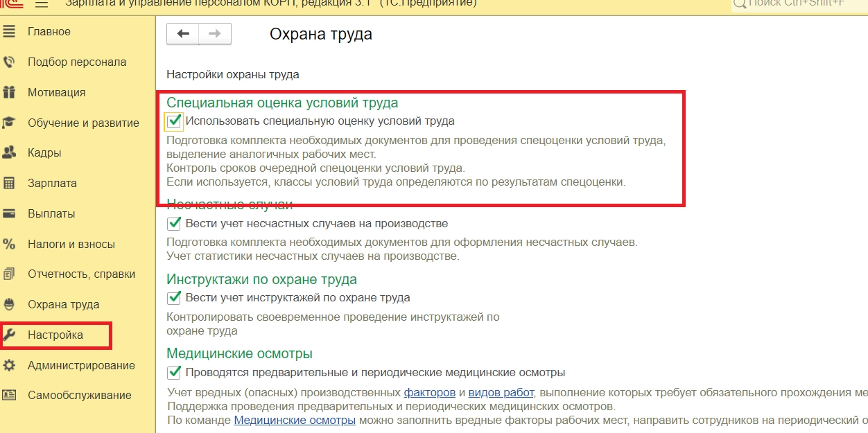The image size is (868, 433).
Task: Click the Охрана труда page title
Action: (321, 34)
